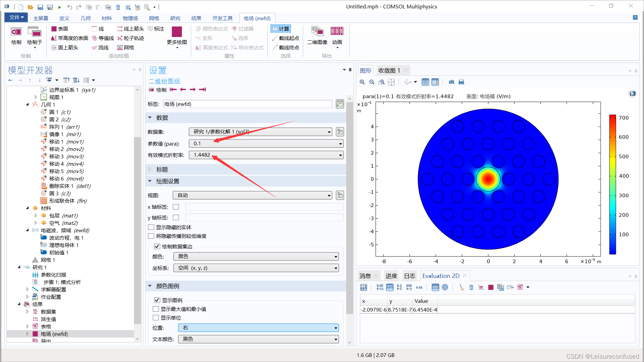Open the 有效模式折射率 dropdown
This screenshot has height=362, width=644.
tap(266, 155)
